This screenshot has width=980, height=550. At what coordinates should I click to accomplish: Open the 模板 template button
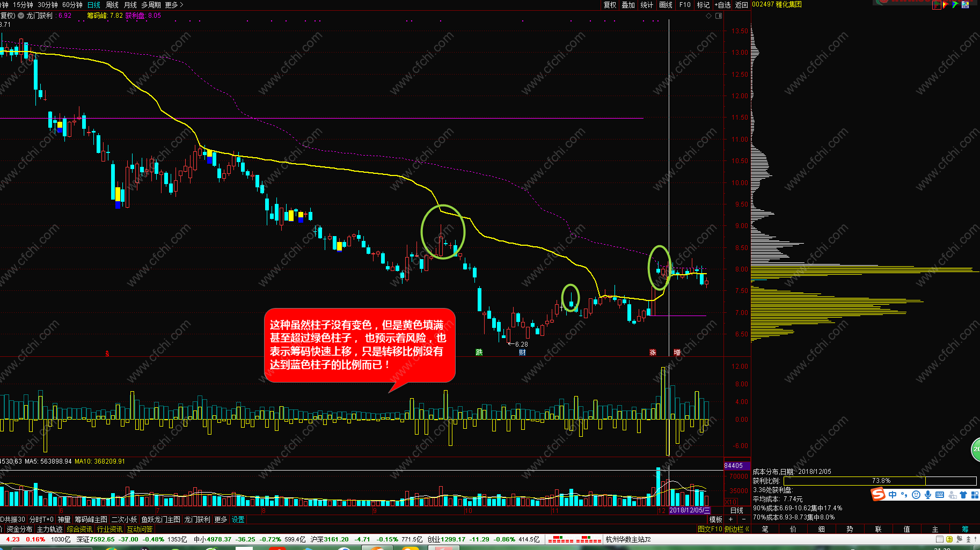point(715,519)
